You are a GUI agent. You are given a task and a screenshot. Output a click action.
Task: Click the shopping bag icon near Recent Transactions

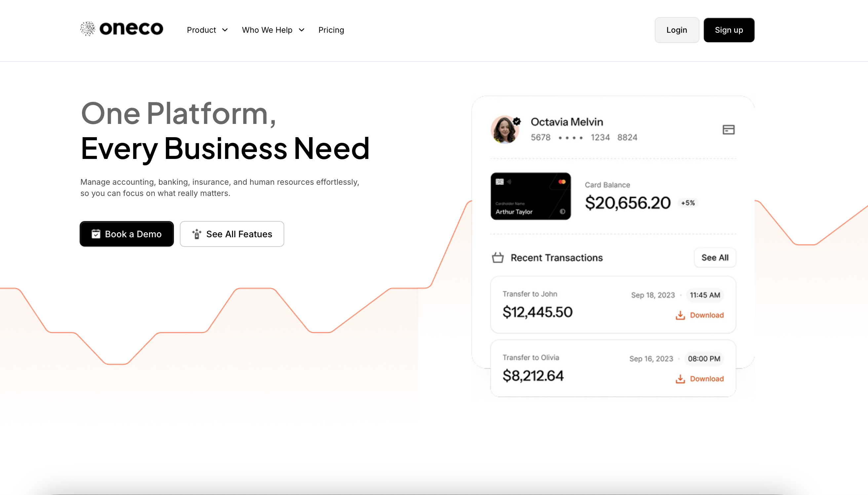point(497,258)
